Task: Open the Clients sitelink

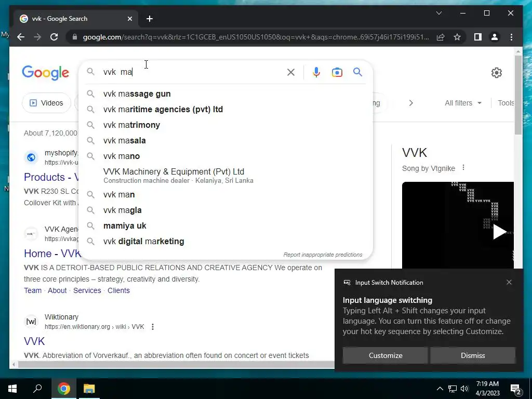Action: click(118, 291)
